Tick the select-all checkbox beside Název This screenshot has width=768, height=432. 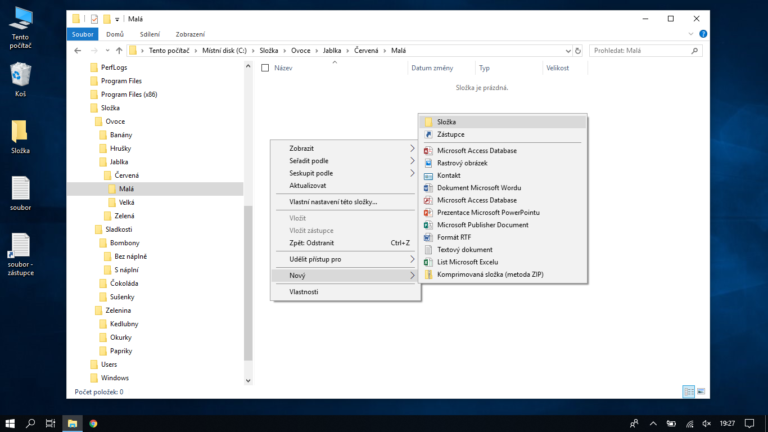coord(265,68)
